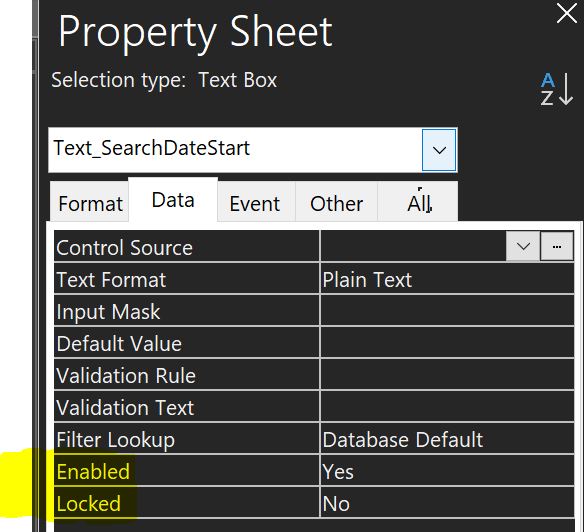The height and width of the screenshot is (532, 584).
Task: Show the All properties tab
Action: pos(419,203)
